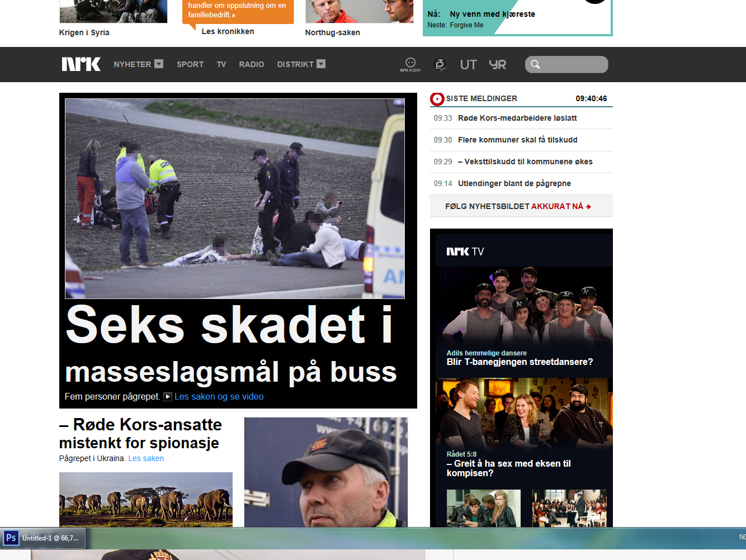Open the P3 logo icon
Screen dimensions: 746x560
tap(440, 64)
